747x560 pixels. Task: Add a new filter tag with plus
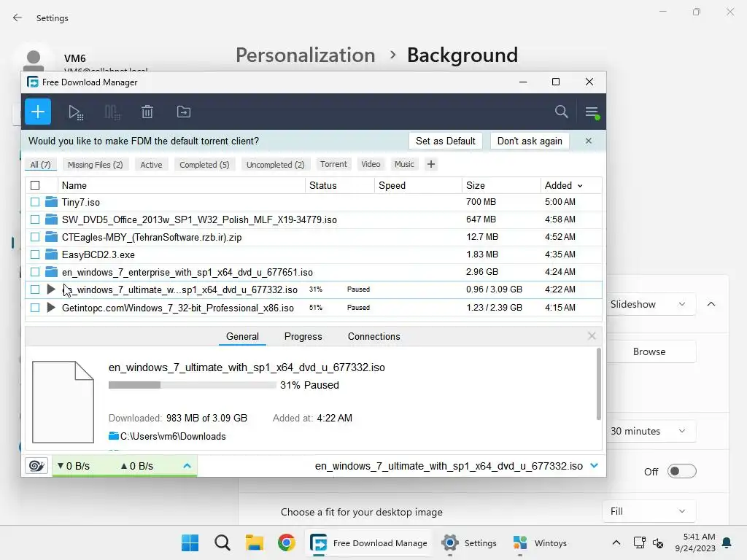tap(431, 164)
